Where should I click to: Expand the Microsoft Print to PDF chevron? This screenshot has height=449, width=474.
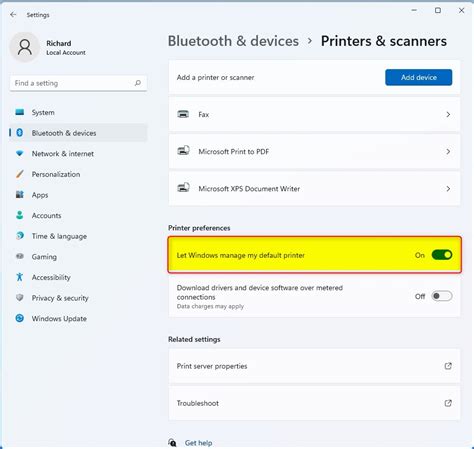[448, 151]
